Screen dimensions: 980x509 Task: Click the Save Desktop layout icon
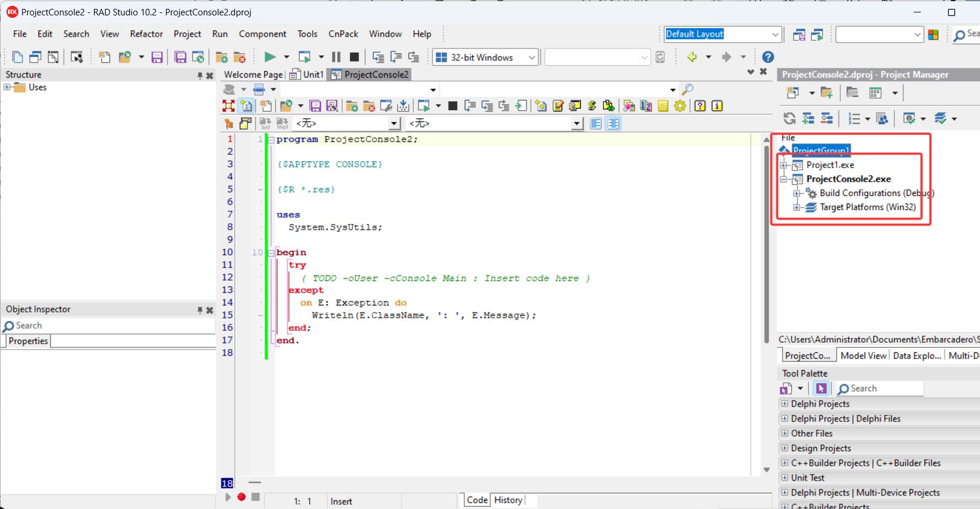click(799, 35)
